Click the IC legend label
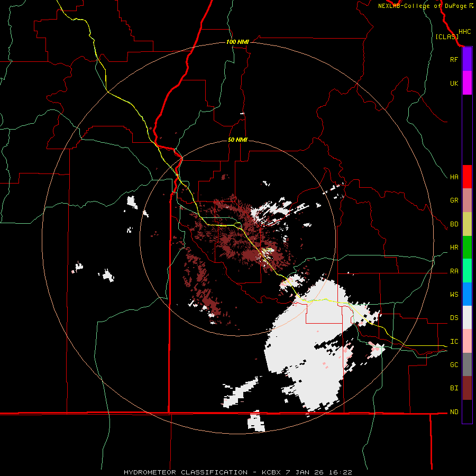This screenshot has width=476, height=476. pos(454,342)
